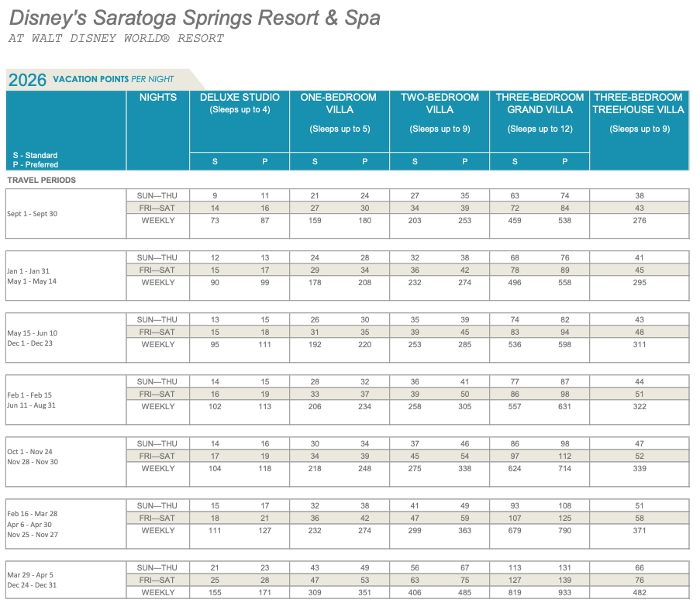700x610 pixels.
Task: Click the "Dec 1 - Dec 23" travel period
Action: point(29,343)
